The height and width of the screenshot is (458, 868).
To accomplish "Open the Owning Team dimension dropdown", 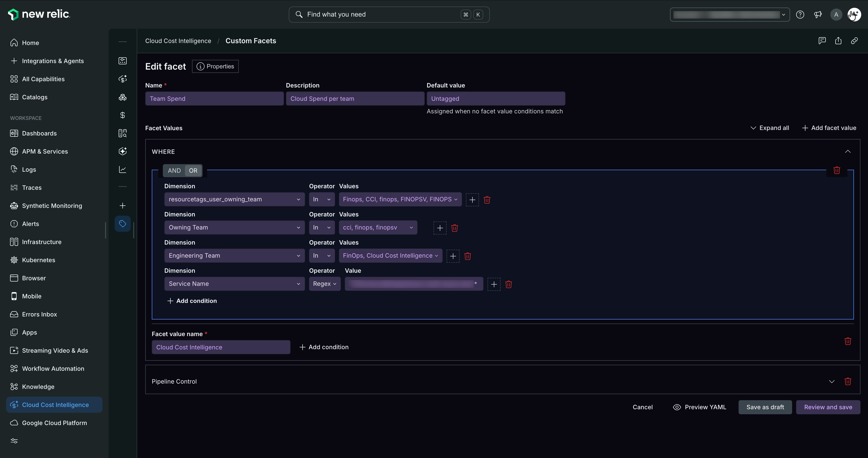I will click(x=234, y=227).
